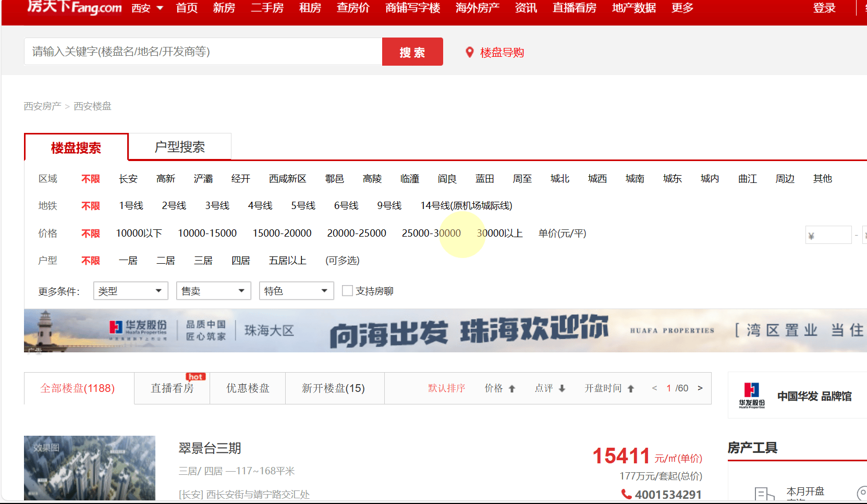Image resolution: width=867 pixels, height=504 pixels.
Task: Sort results by 默认排序
Action: 447,388
